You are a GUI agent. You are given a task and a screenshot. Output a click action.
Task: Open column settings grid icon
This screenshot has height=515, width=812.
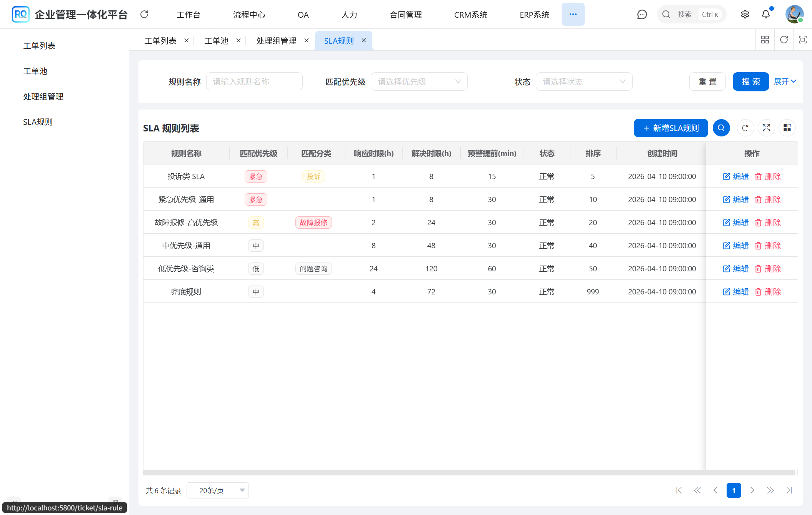787,128
